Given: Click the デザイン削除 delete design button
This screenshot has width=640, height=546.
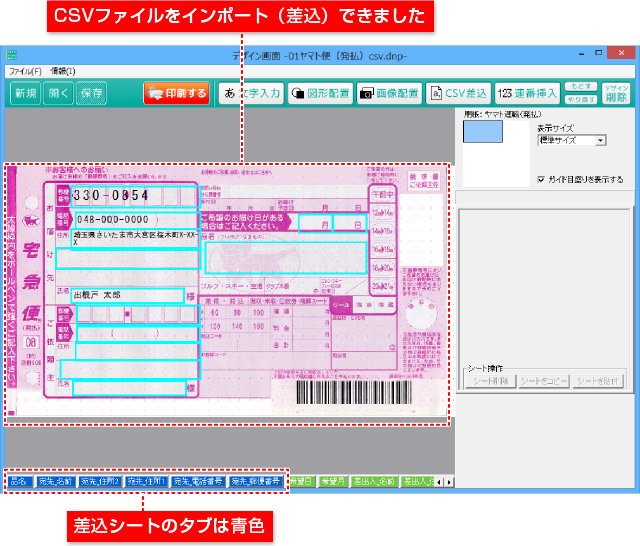Looking at the screenshot, I should [616, 93].
